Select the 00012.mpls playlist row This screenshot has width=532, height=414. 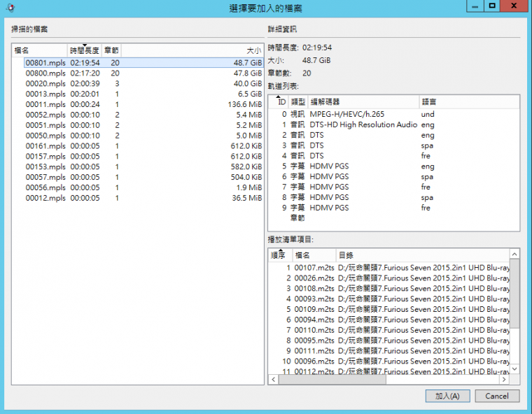(x=144, y=198)
